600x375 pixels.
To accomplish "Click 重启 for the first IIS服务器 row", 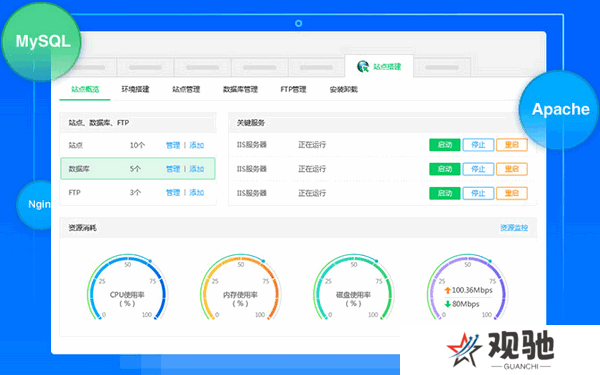I will [x=512, y=145].
